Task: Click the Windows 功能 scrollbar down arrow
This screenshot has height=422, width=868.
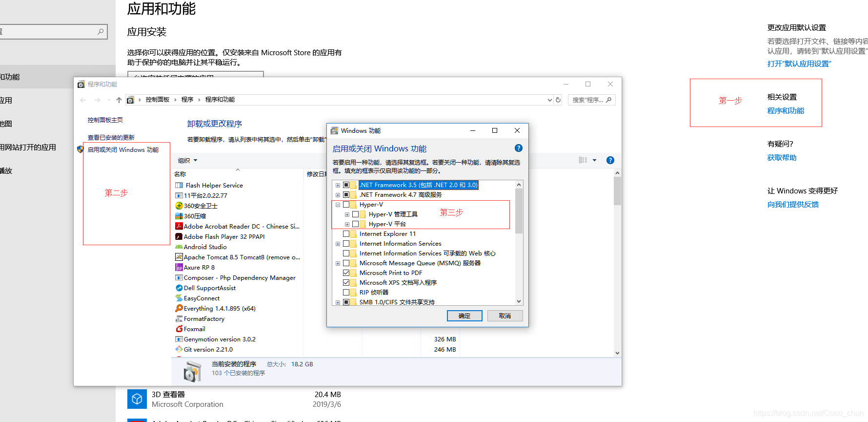Action: (x=519, y=301)
